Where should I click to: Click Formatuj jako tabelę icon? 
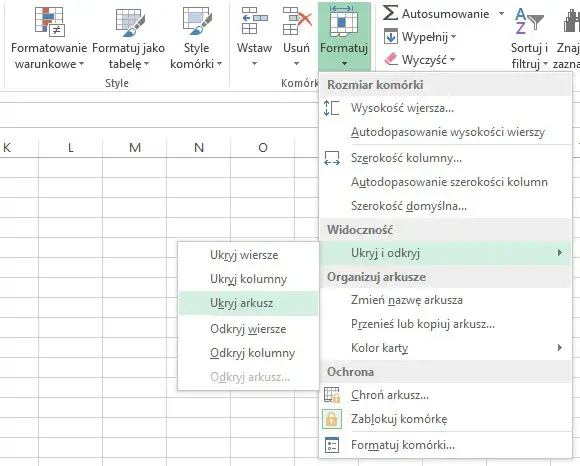pos(128,22)
